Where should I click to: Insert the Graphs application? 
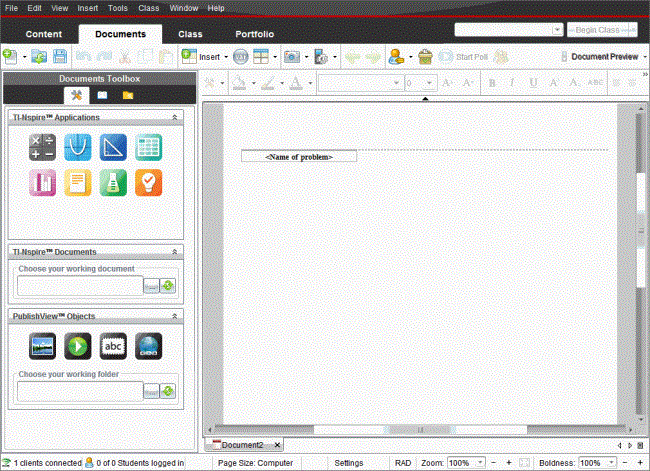(x=78, y=147)
